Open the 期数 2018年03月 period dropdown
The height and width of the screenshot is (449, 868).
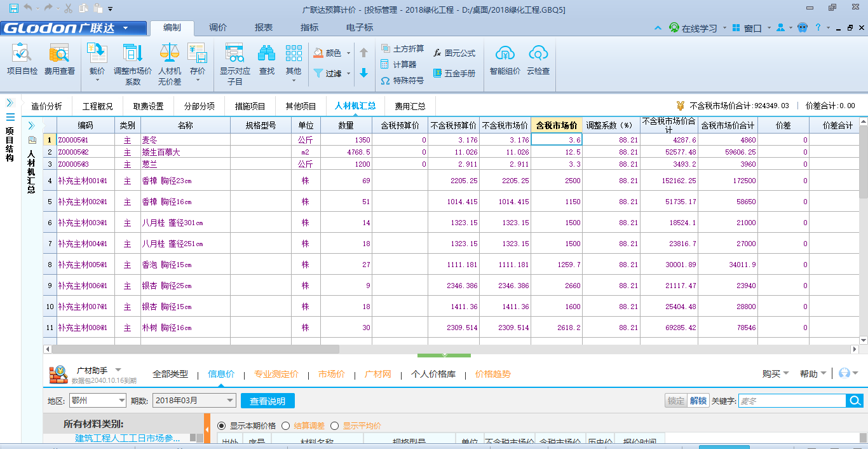tap(194, 401)
